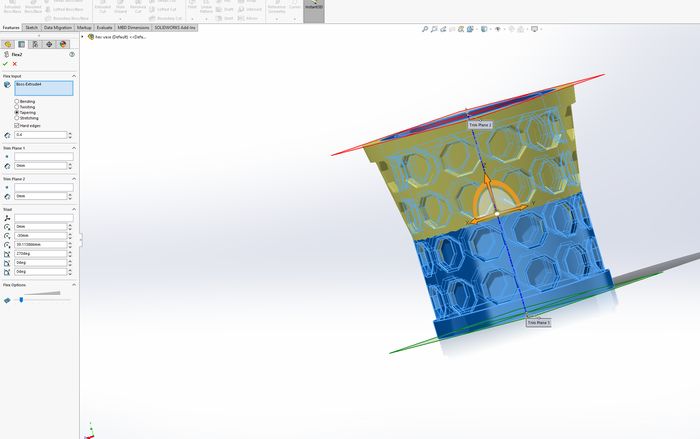This screenshot has width=700, height=439.
Task: Click the 270deg rotation angle field
Action: (x=41, y=254)
